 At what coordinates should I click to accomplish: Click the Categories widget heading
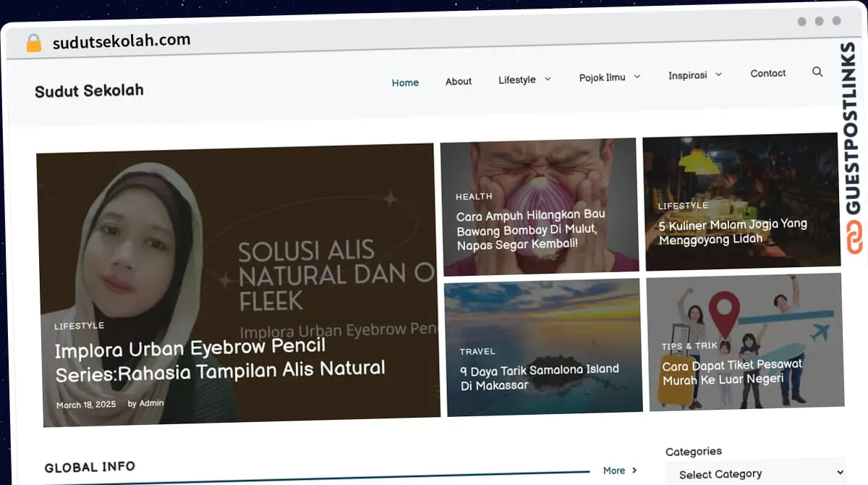(x=694, y=452)
